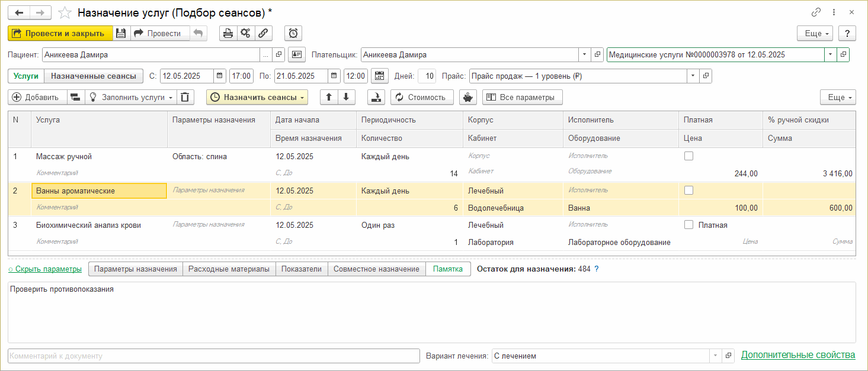This screenshot has width=868, height=371.
Task: Open the Плательщик dropdown arrow
Action: [x=584, y=54]
